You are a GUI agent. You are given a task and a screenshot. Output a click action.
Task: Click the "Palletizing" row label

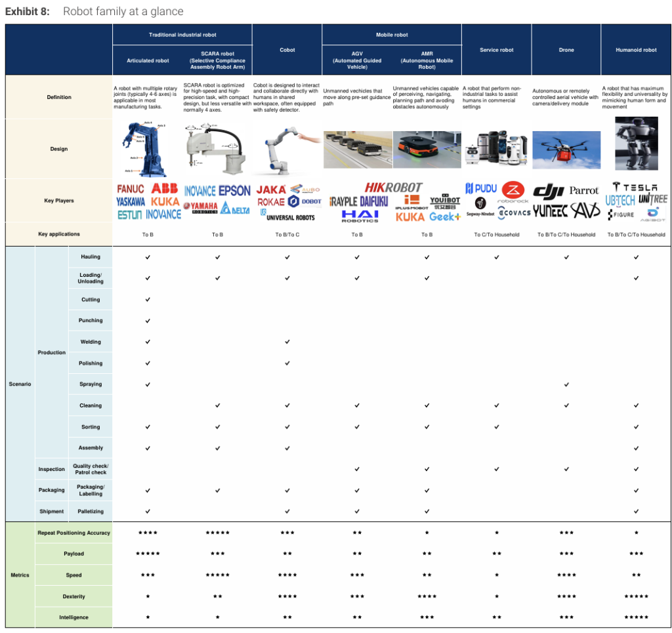tap(91, 512)
